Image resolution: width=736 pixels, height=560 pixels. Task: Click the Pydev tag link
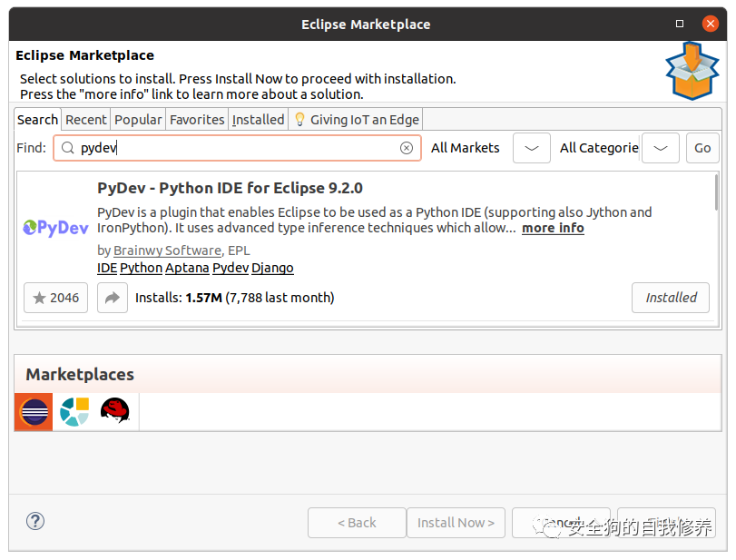click(231, 268)
